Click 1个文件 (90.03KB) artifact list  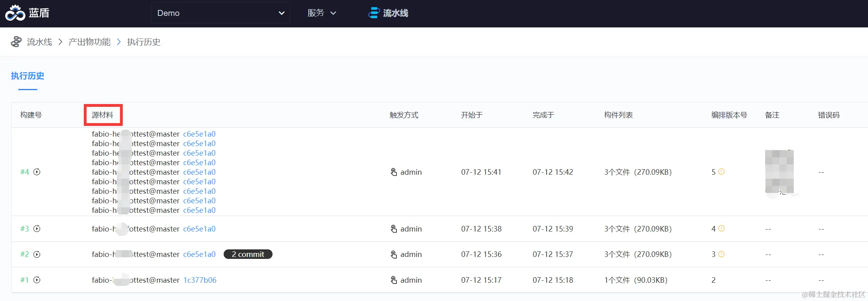636,280
